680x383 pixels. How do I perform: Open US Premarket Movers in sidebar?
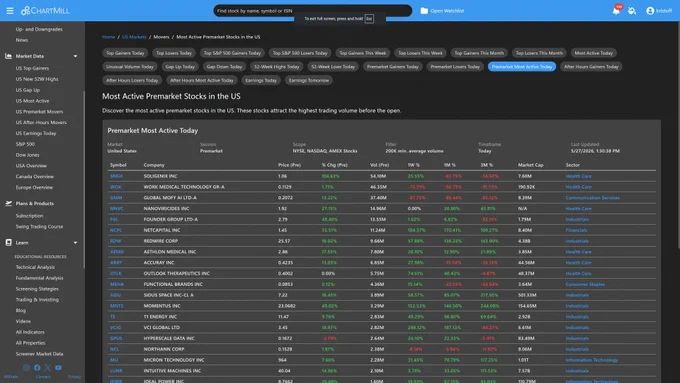39,111
